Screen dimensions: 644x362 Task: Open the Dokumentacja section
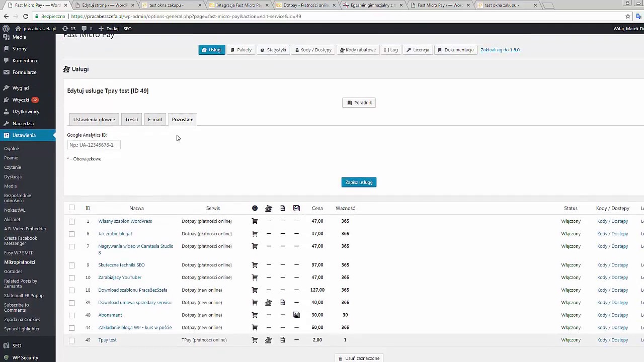[455, 50]
